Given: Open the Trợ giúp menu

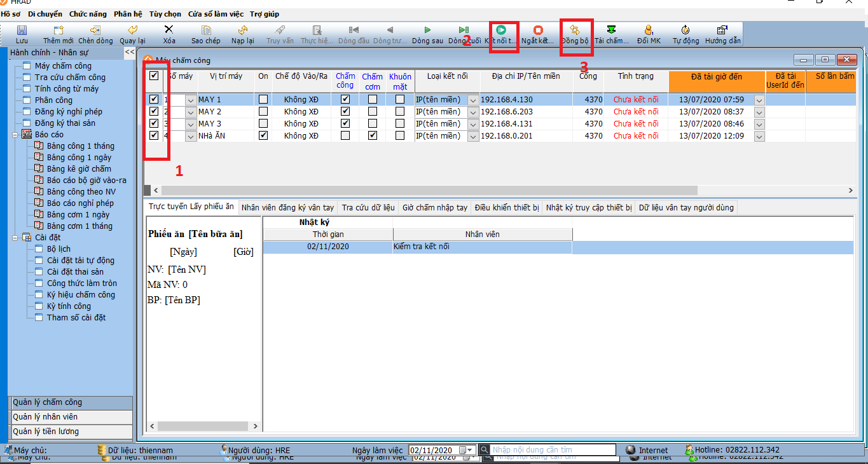Looking at the screenshot, I should point(264,14).
